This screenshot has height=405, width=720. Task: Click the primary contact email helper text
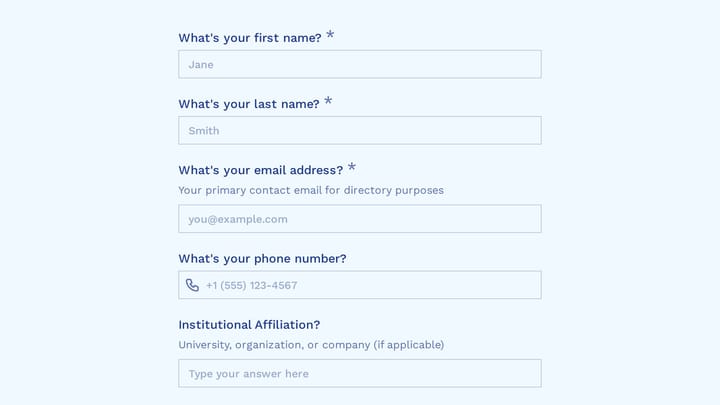(311, 190)
